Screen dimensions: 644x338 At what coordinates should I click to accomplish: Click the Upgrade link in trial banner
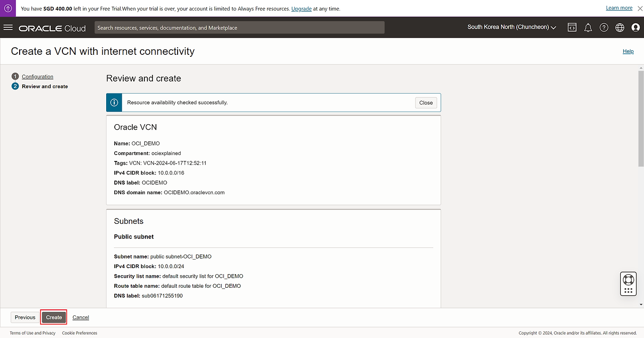301,9
